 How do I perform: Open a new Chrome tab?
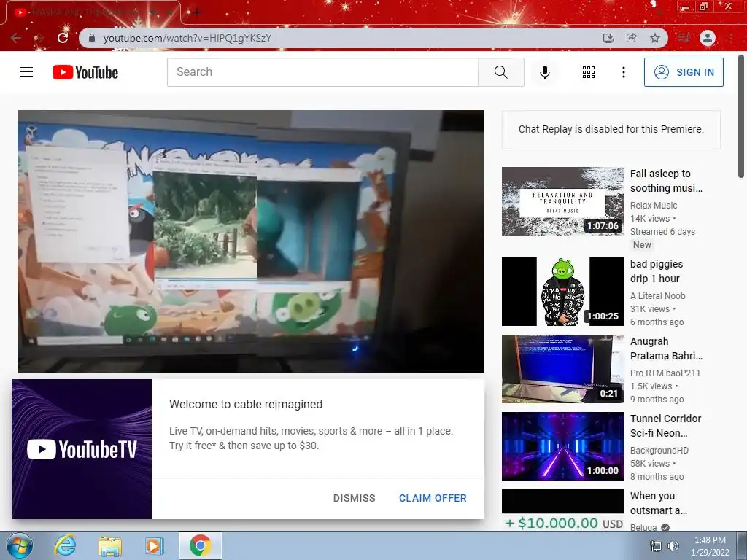[x=197, y=12]
